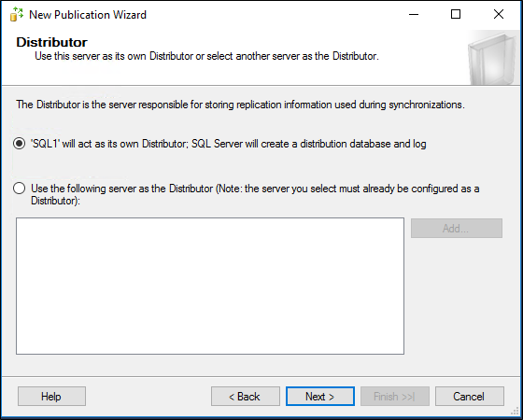
Task: Click the subtitle 'Use this server as its own Distributor...'
Action: point(206,56)
